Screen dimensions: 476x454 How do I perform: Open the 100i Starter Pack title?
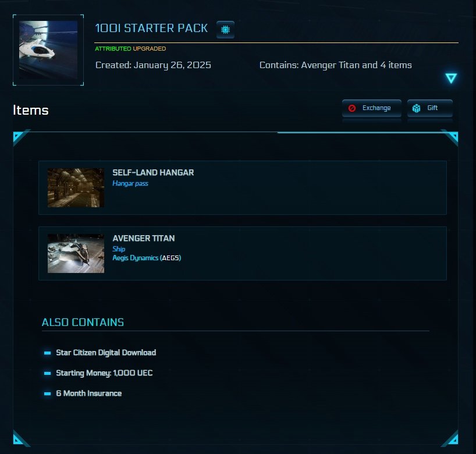[151, 29]
